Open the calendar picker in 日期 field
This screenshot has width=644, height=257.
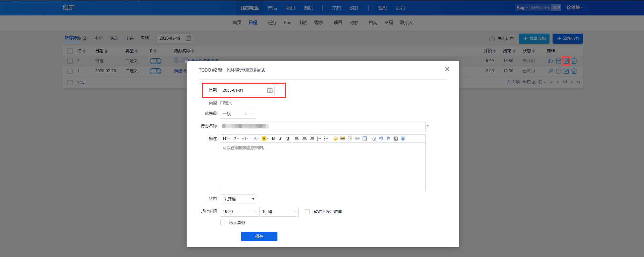click(x=270, y=90)
